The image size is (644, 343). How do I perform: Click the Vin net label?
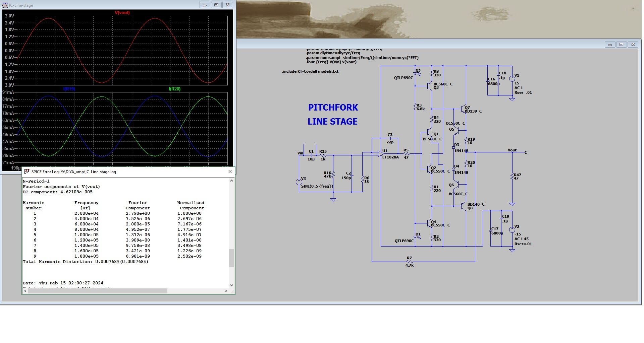(300, 153)
